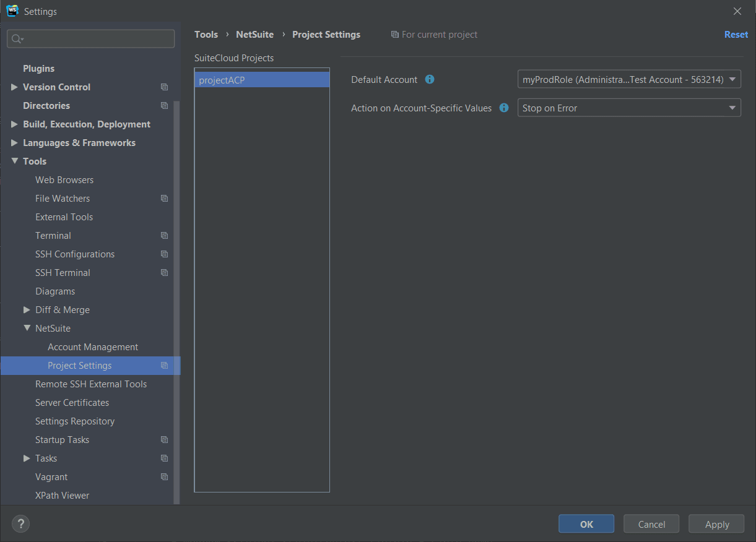Click the project-level icon next to SSH Configurations
Viewport: 756px width, 542px height.
click(x=164, y=254)
